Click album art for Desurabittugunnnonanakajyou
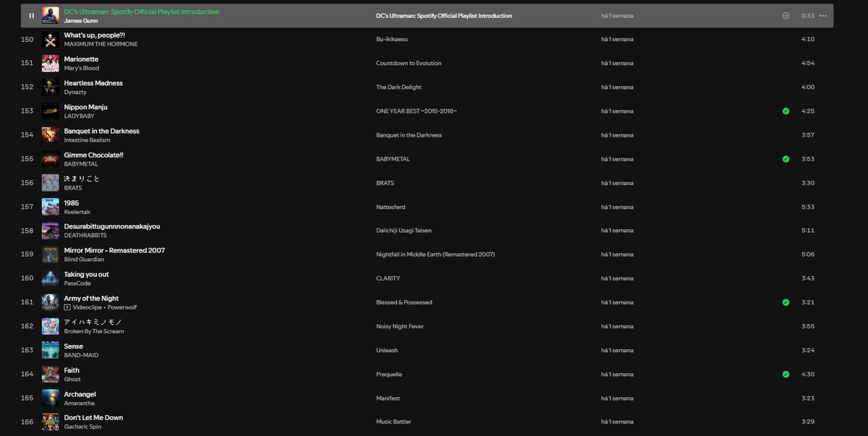Screen dimensions: 868x436 pos(51,231)
